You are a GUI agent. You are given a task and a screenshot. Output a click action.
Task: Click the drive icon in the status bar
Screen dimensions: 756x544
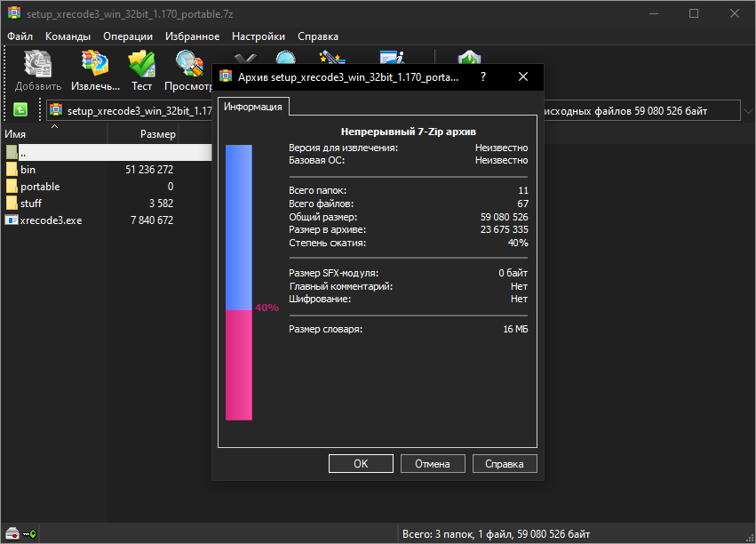pyautogui.click(x=12, y=533)
